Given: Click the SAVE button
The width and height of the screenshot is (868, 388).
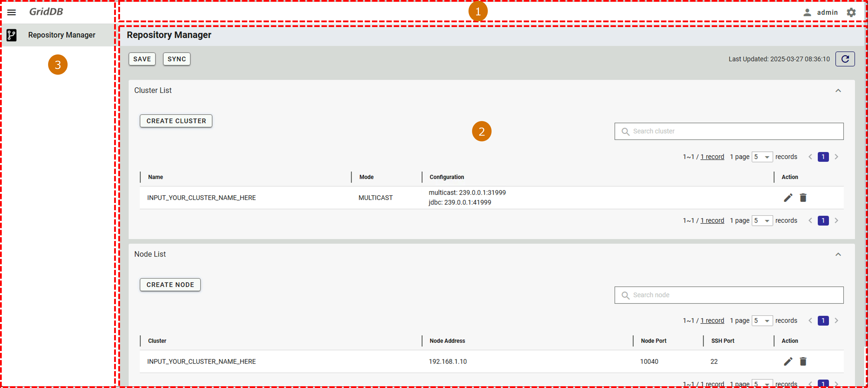Looking at the screenshot, I should click(x=142, y=59).
